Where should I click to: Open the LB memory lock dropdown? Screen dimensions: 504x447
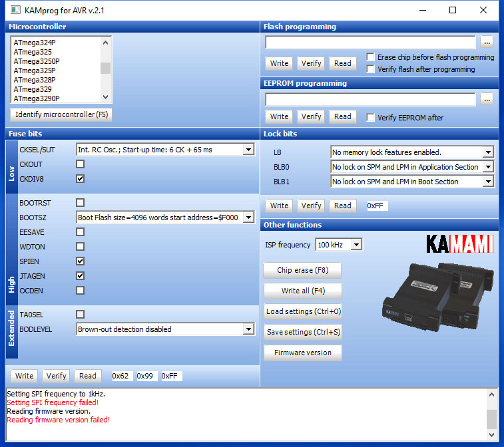click(x=488, y=152)
